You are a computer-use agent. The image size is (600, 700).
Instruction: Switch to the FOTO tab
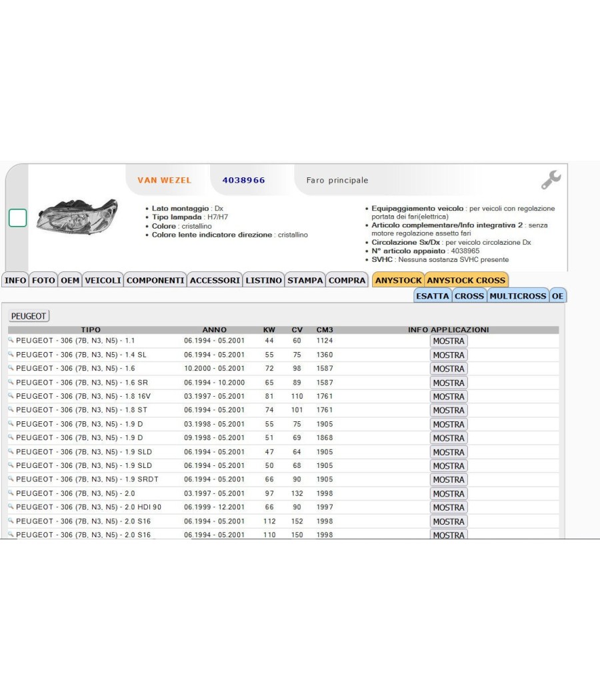click(x=43, y=281)
